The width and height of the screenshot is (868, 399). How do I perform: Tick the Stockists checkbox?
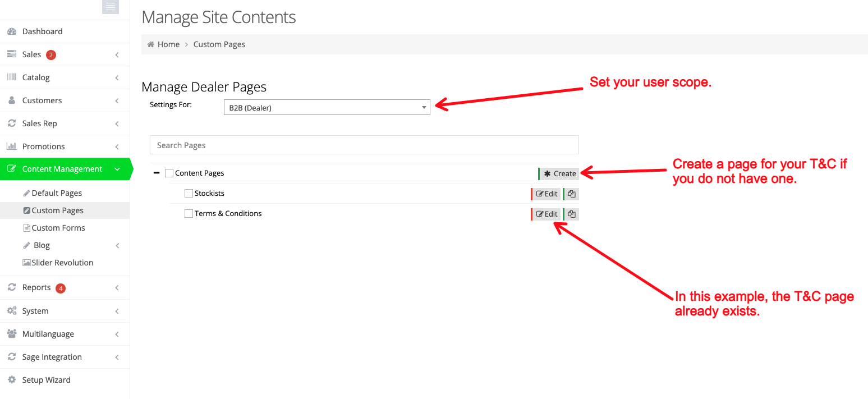189,194
